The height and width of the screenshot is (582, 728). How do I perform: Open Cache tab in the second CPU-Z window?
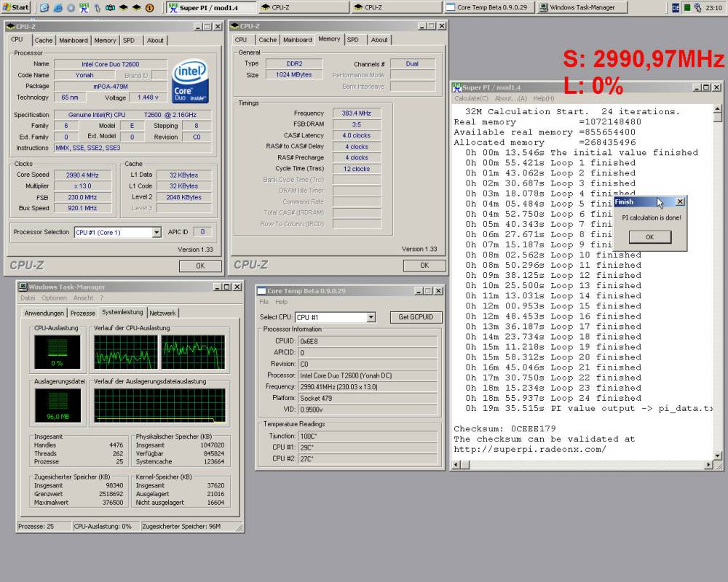[x=267, y=40]
